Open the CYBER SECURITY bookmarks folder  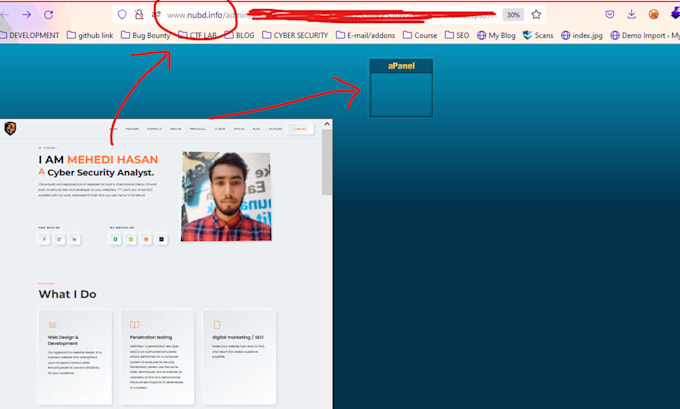click(295, 36)
